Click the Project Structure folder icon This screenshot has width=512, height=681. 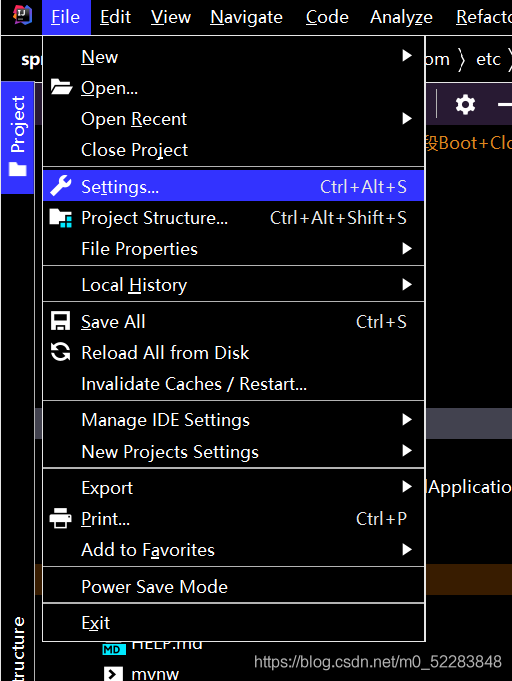tap(61, 218)
